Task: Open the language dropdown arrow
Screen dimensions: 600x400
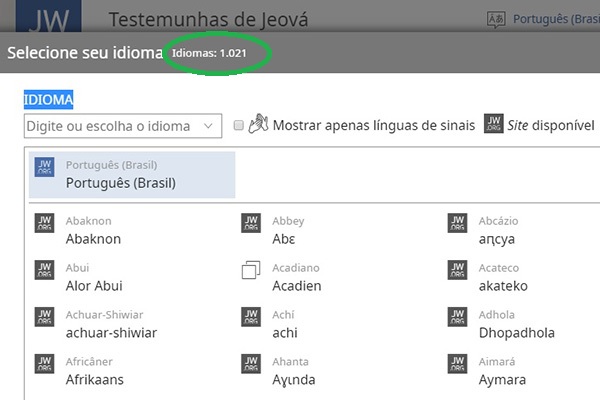Action: coord(208,126)
